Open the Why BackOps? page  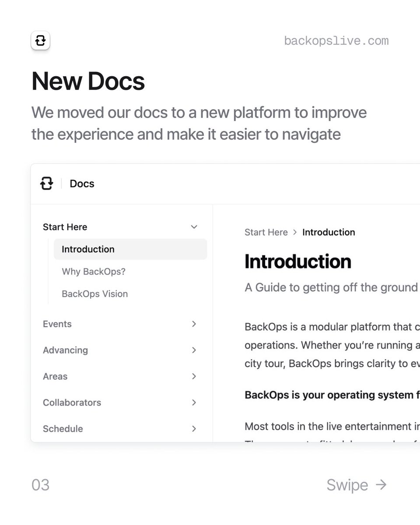tap(94, 272)
